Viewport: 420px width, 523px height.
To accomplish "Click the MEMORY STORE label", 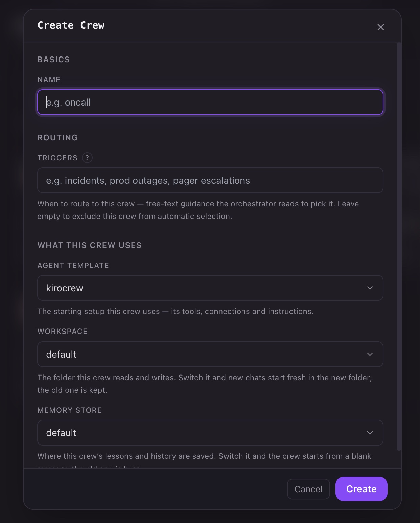I will click(x=70, y=410).
